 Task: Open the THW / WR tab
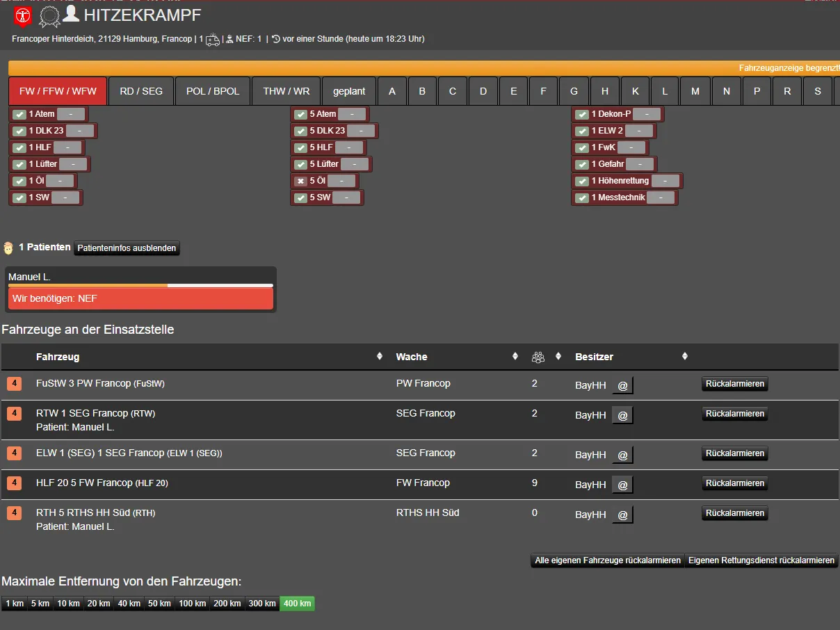286,91
